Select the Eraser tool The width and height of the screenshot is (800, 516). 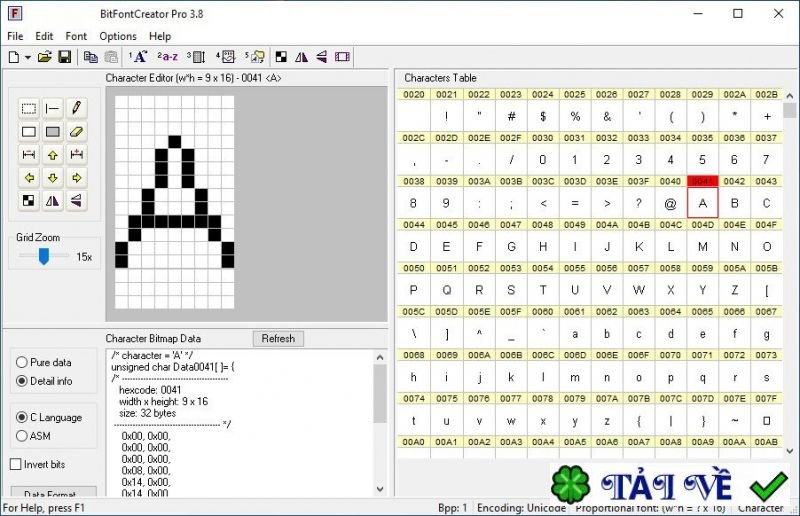76,132
